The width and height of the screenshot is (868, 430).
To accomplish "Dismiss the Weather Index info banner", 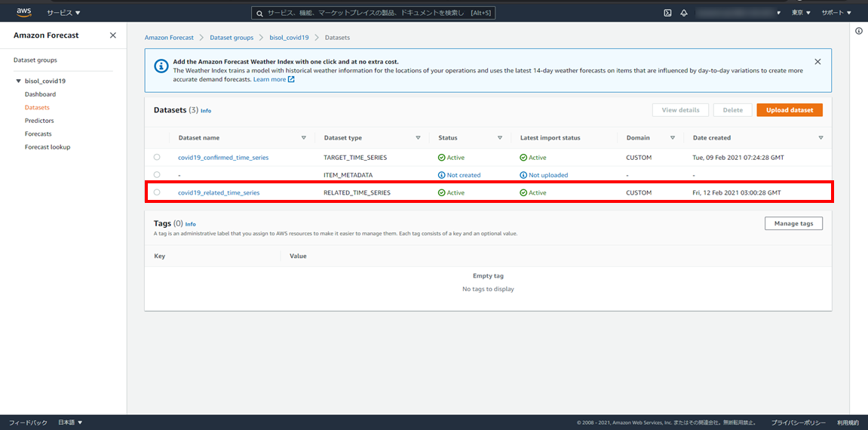I will [817, 62].
